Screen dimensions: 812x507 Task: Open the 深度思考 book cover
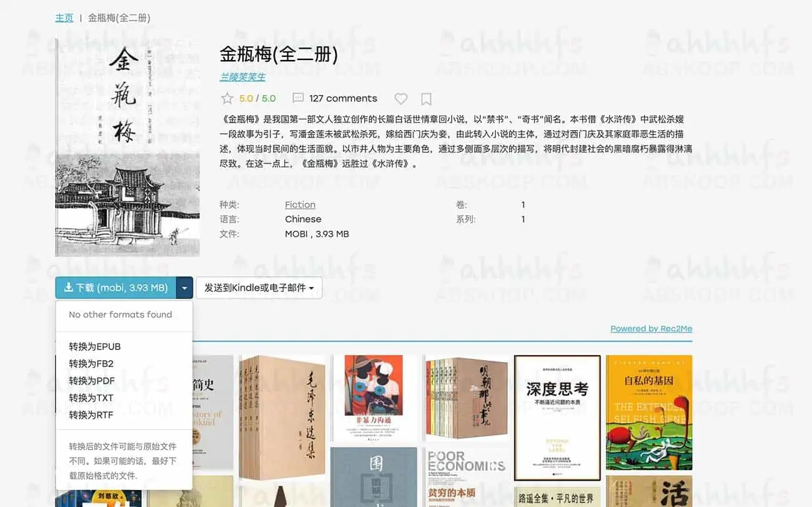pos(557,418)
